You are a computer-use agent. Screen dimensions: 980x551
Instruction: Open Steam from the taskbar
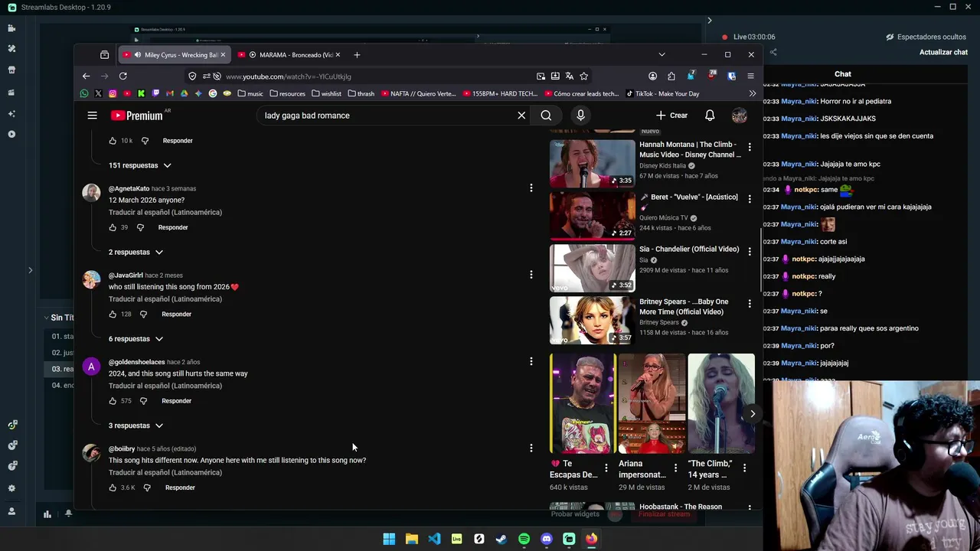tap(501, 539)
